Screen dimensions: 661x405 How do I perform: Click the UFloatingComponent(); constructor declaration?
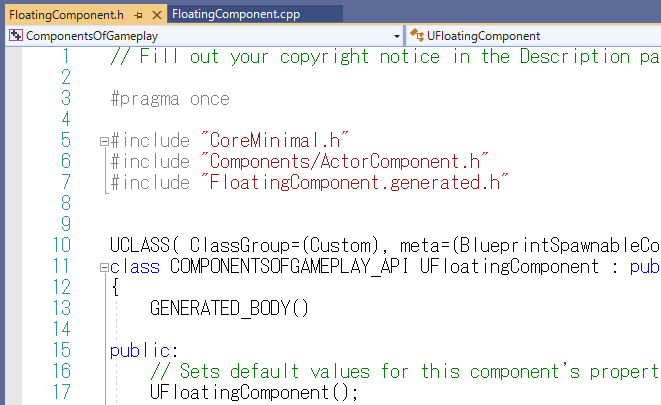254,393
